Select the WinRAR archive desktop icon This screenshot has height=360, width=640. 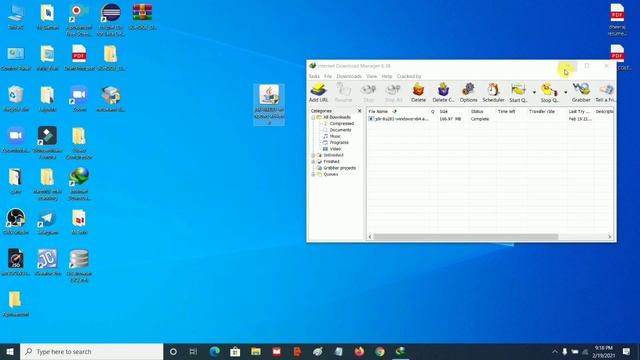(142, 17)
